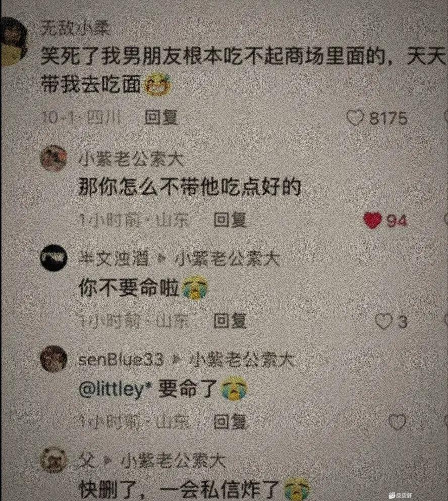This screenshot has height=501, width=448.
Task: Open 半文浊酒's black round avatar
Action: 53,258
